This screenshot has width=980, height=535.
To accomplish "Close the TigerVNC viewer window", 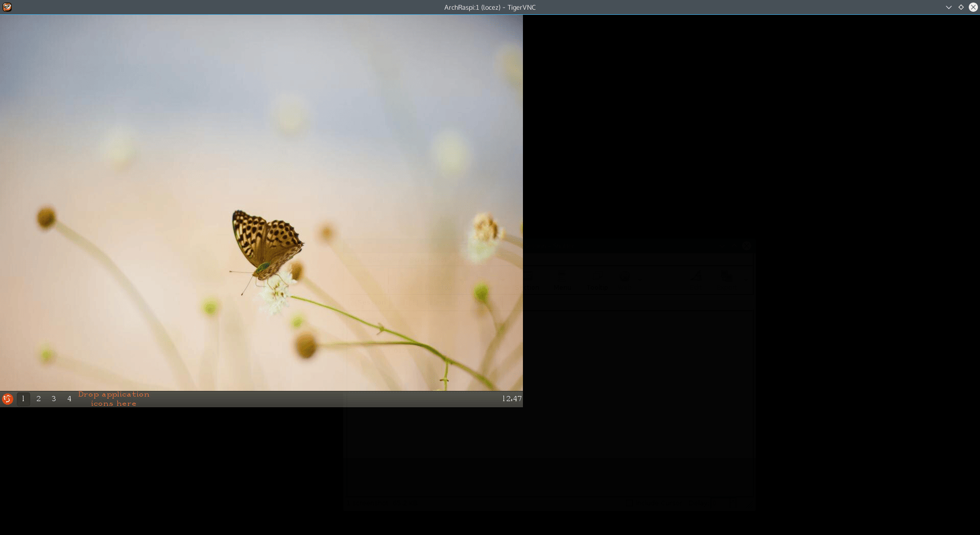I will pyautogui.click(x=973, y=7).
